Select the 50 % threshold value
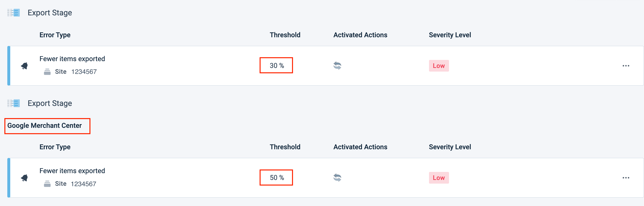This screenshot has height=206, width=644. 276,178
